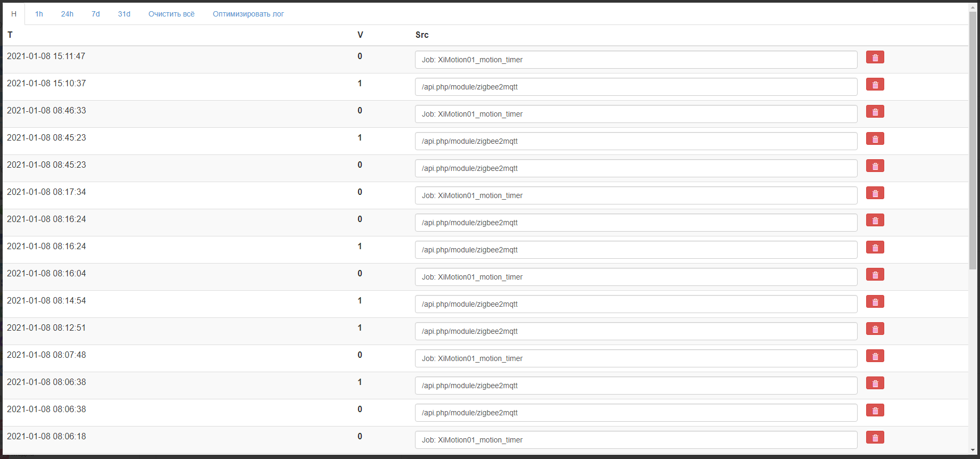Click the vertical scrollbar down arrow
This screenshot has width=980, height=459.
click(x=973, y=450)
